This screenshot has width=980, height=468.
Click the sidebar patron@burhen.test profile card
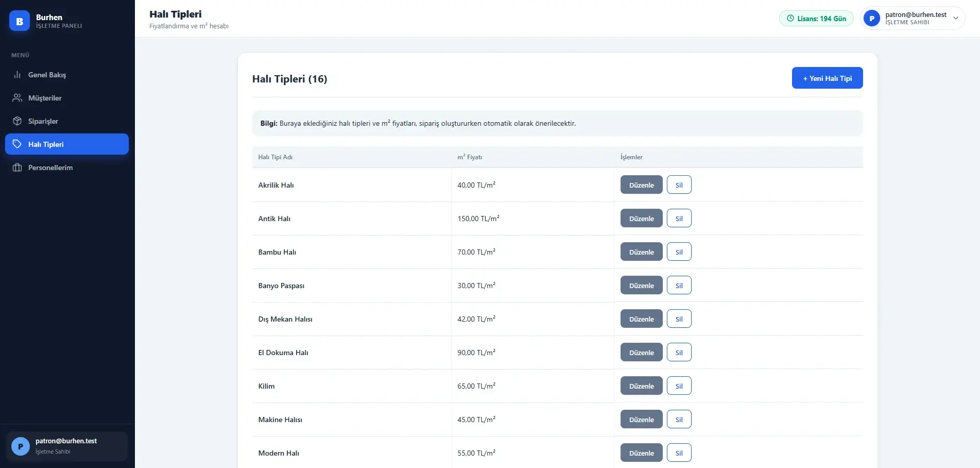[x=67, y=446]
